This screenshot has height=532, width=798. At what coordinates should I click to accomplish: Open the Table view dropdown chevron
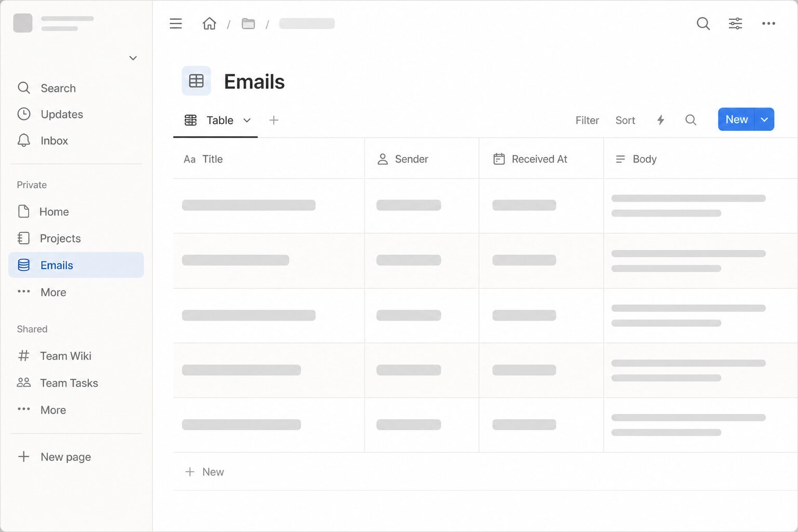[247, 121]
